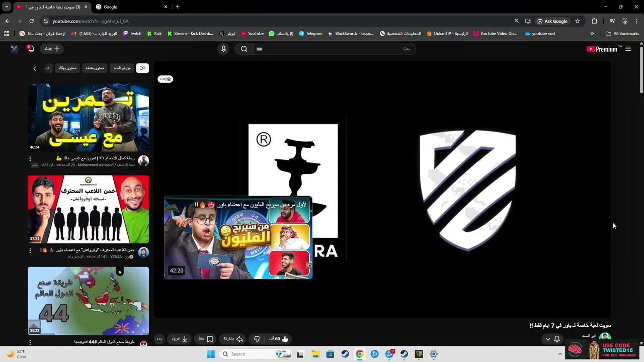The width and height of the screenshot is (644, 362).
Task: Click the Ask Google button in address bar
Action: [x=552, y=21]
